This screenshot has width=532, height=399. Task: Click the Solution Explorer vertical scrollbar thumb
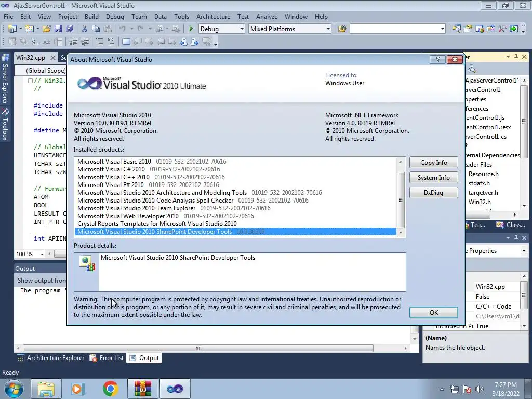click(524, 122)
